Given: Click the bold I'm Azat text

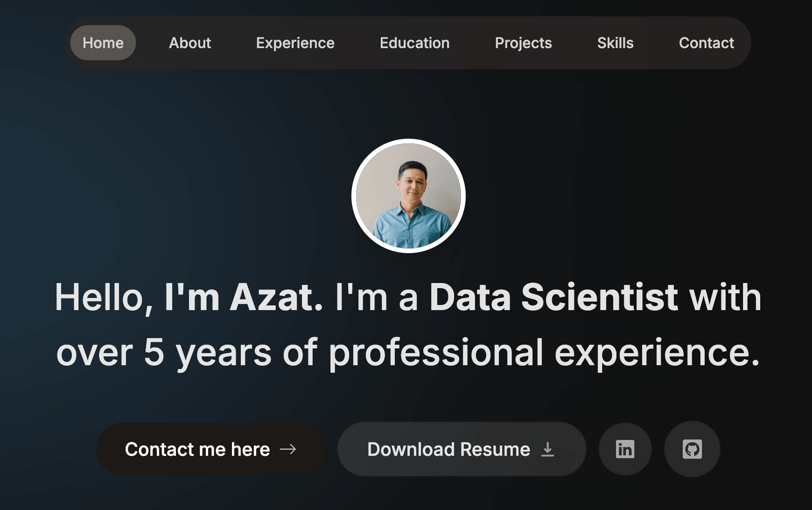Looking at the screenshot, I should coord(244,297).
